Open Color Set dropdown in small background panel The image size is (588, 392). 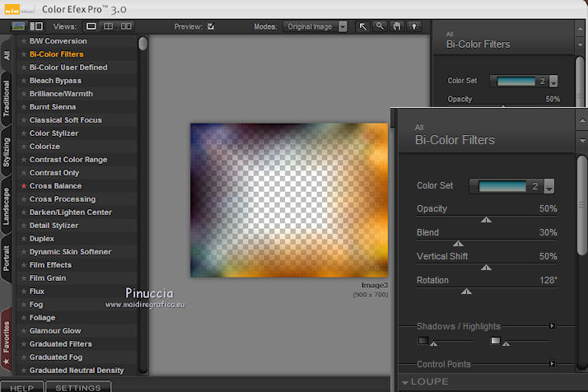pos(553,81)
